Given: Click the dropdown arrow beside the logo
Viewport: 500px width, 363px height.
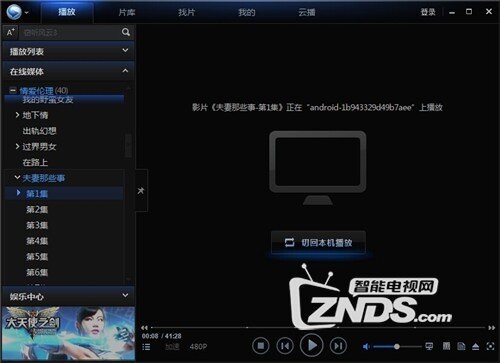Looking at the screenshot, I should [27, 13].
